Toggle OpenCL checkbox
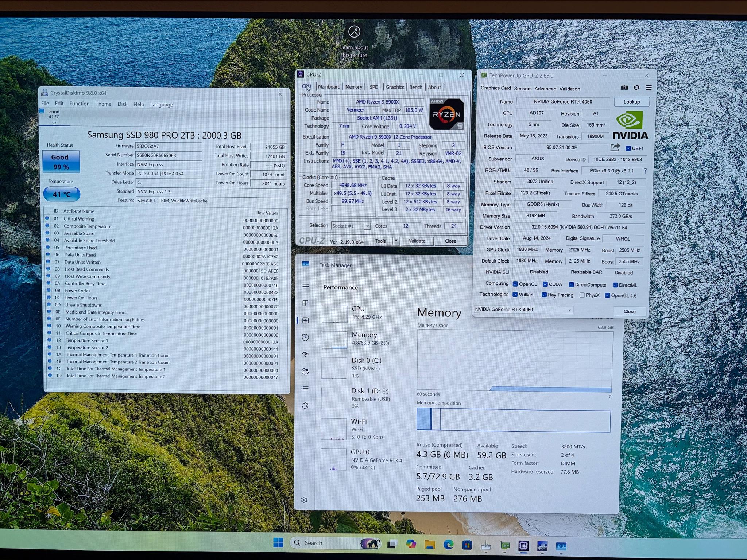Image resolution: width=747 pixels, height=560 pixels. point(515,284)
